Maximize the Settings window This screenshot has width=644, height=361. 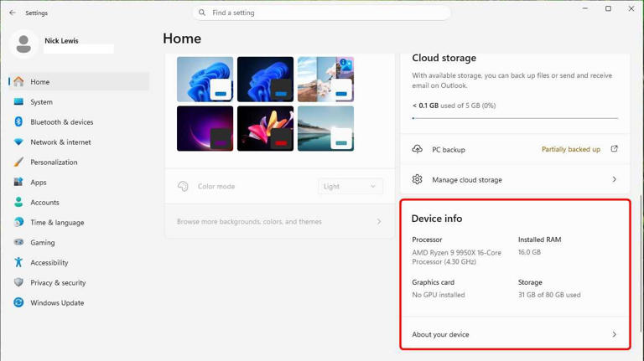pos(608,8)
